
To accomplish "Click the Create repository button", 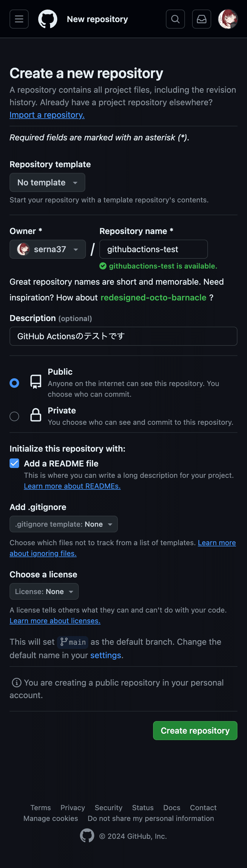I will tap(195, 731).
